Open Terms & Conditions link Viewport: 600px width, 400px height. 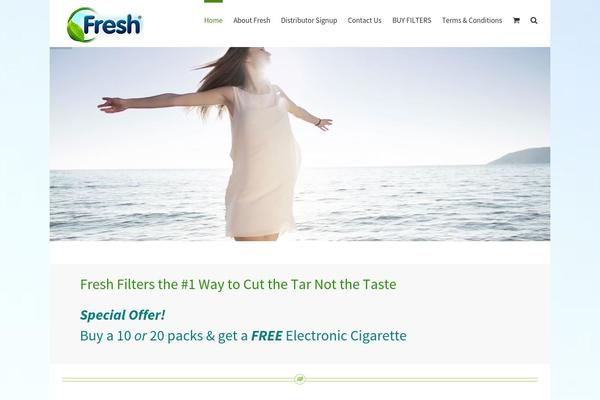tap(472, 20)
